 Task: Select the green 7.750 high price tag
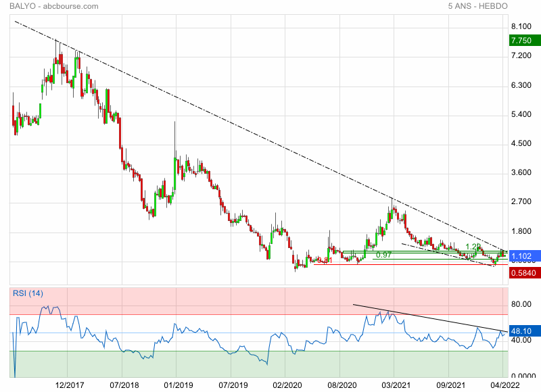[x=525, y=41]
